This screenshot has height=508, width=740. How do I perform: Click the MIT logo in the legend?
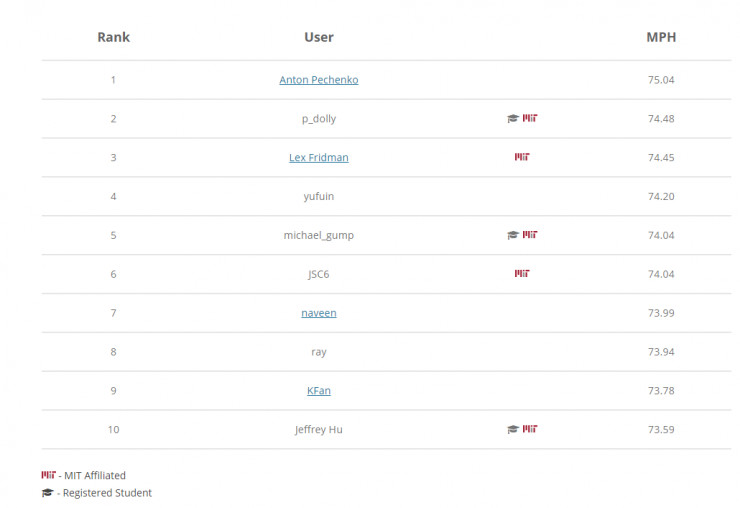click(x=48, y=475)
